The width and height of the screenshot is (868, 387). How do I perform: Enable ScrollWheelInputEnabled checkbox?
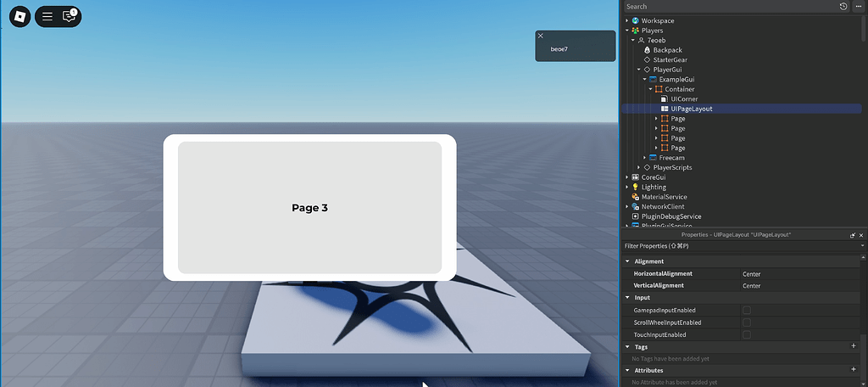tap(747, 322)
